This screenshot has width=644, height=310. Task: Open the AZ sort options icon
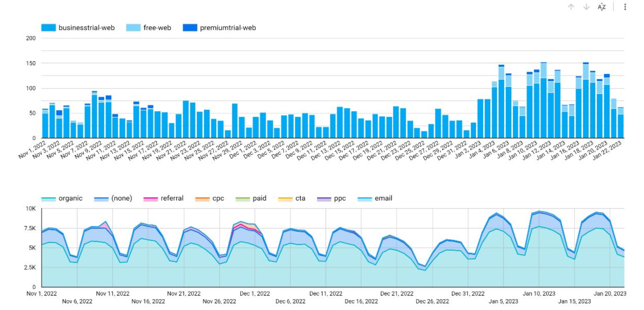[601, 7]
